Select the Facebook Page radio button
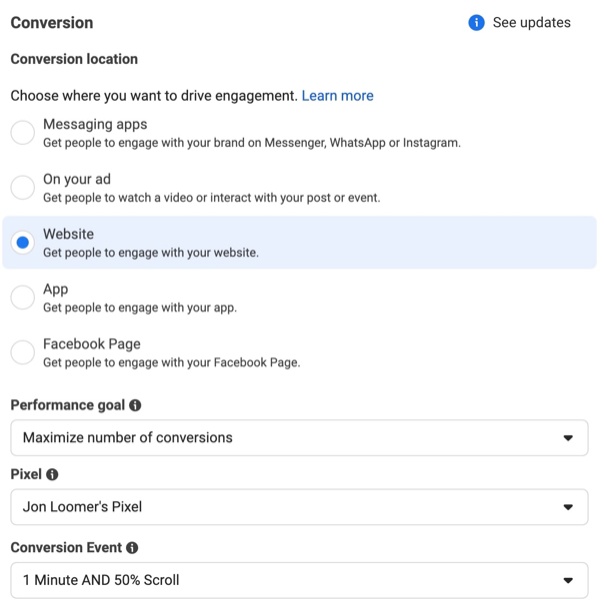The height and width of the screenshot is (606, 604). pyautogui.click(x=23, y=352)
